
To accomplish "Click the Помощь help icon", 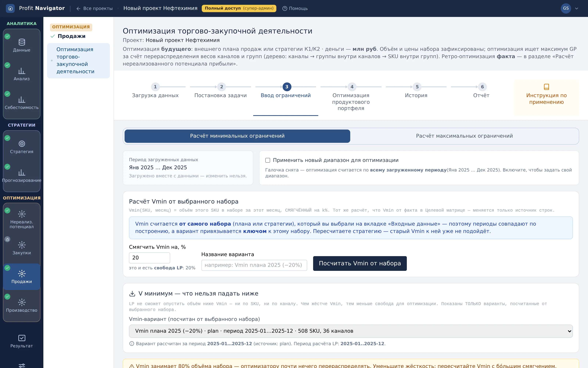I will [x=285, y=8].
